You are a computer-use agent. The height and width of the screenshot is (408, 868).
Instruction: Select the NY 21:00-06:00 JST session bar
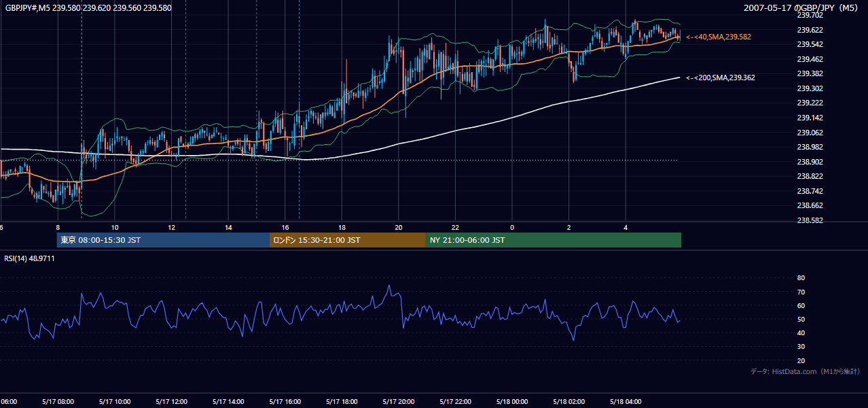(553, 240)
